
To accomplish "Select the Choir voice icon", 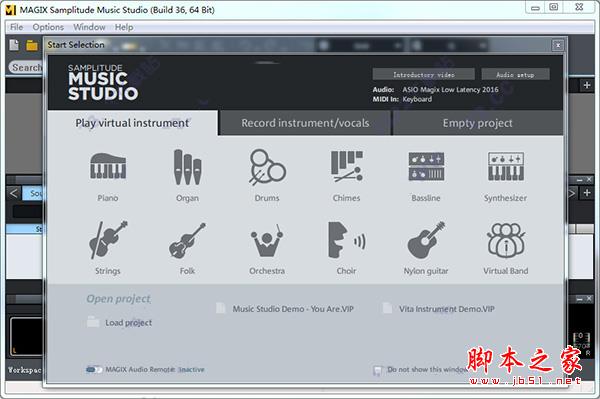I will [x=347, y=240].
